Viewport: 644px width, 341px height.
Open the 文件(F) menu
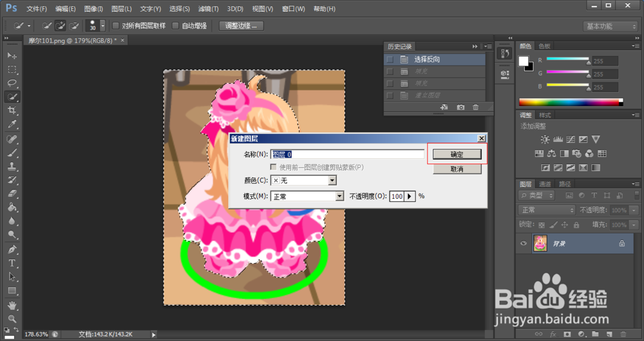(x=37, y=8)
